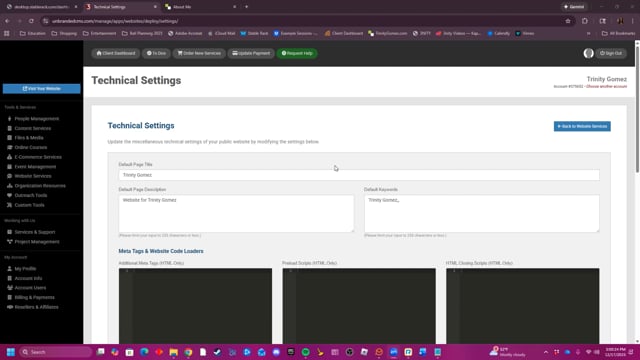Open Website Services sidebar icon
The image size is (640, 360).
pyautogui.click(x=9, y=176)
